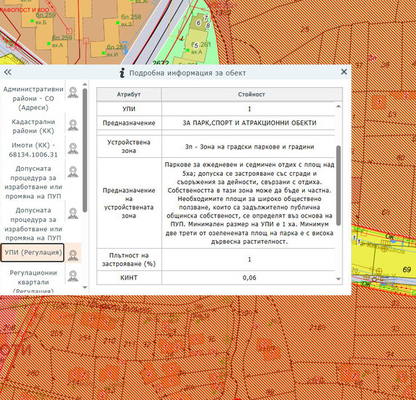Click map building labeled 5
This screenshot has width=416, height=400.
196,45
